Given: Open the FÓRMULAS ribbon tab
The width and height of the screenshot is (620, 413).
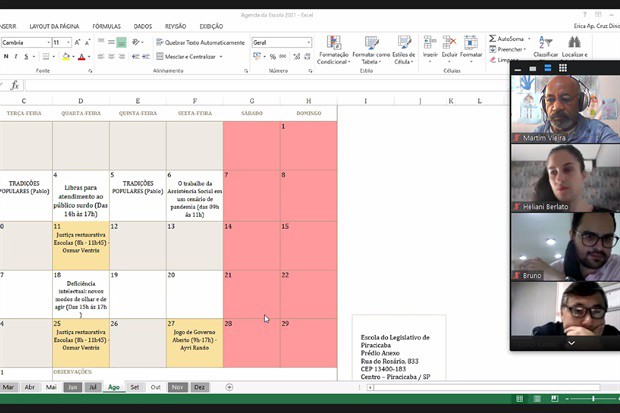Looking at the screenshot, I should point(106,26).
